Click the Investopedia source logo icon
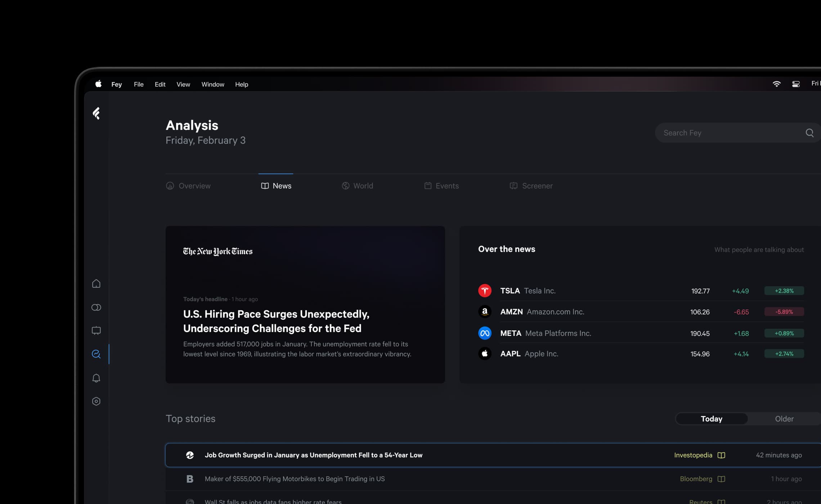821x504 pixels. [190, 455]
